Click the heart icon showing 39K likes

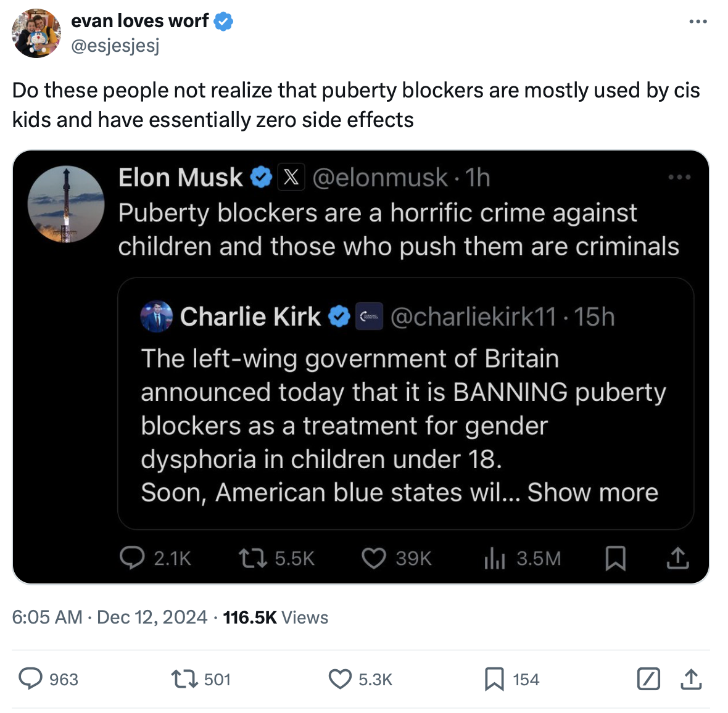coord(373,558)
